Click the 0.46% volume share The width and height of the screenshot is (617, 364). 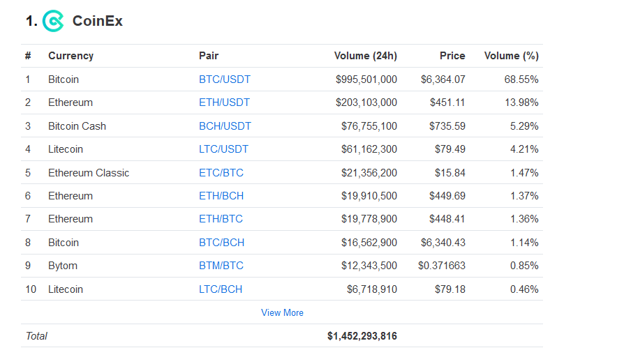(525, 289)
